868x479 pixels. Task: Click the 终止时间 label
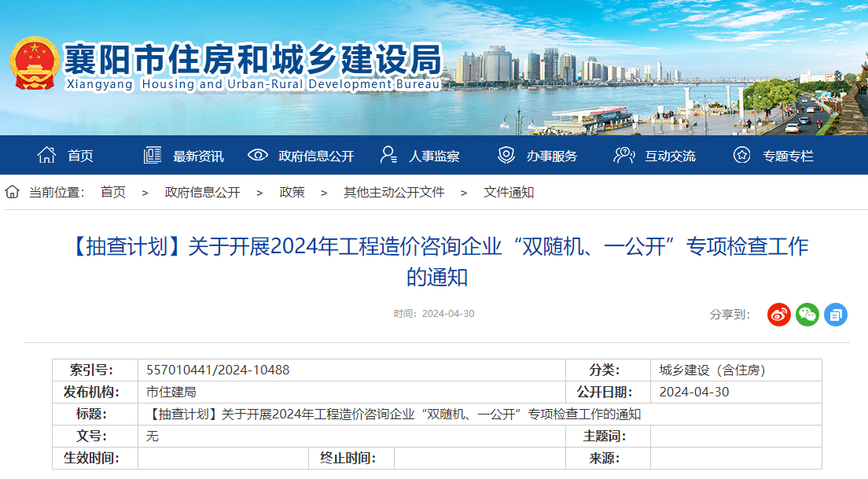click(348, 458)
